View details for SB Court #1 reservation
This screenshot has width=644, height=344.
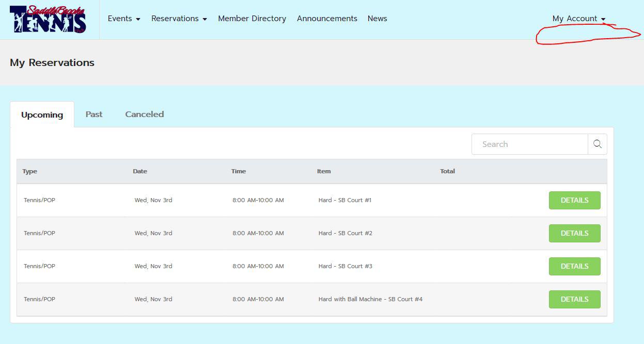tap(574, 200)
